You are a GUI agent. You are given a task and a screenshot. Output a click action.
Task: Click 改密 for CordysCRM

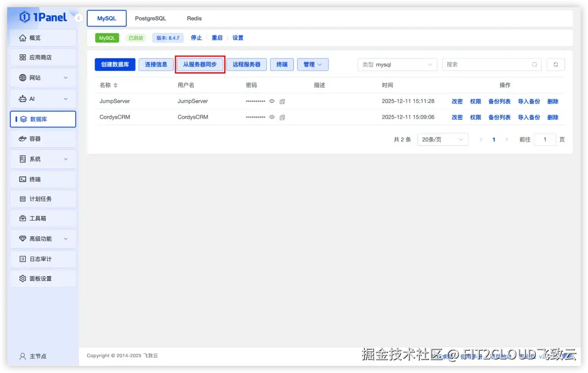click(x=457, y=117)
